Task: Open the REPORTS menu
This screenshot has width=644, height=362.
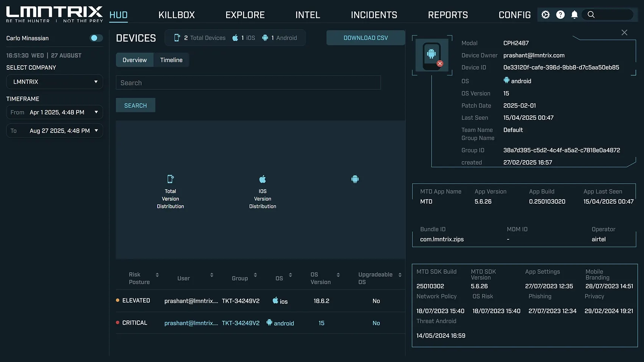Action: coord(448,15)
